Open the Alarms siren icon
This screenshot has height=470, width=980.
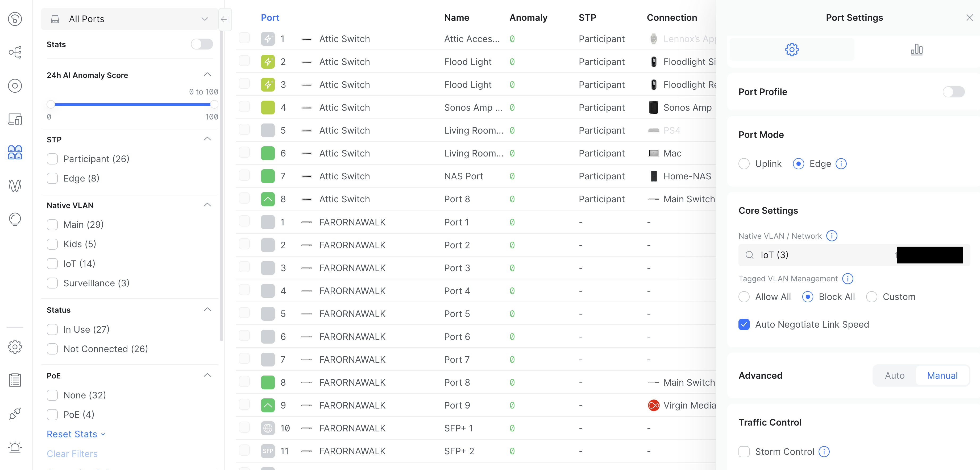pos(15,447)
